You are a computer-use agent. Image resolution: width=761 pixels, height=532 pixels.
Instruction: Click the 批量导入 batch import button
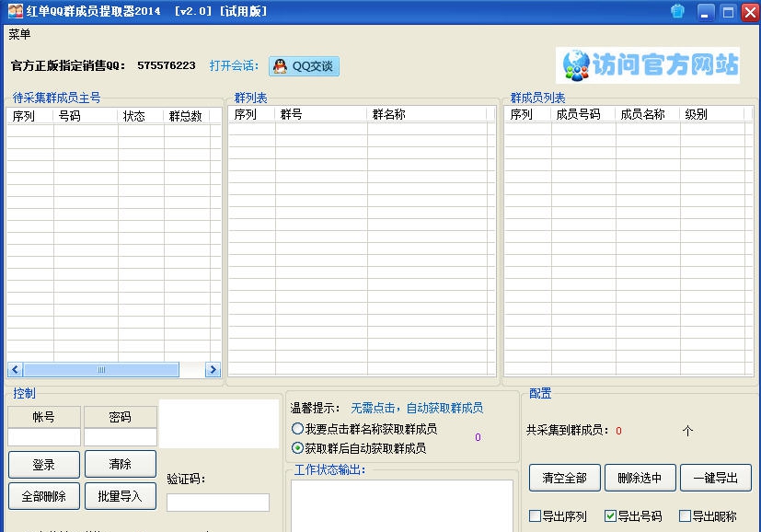pyautogui.click(x=121, y=496)
